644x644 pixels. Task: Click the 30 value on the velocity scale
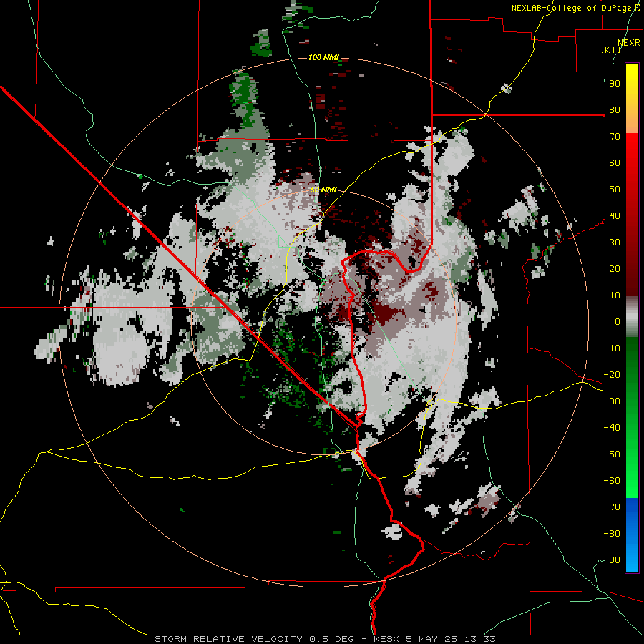615,243
